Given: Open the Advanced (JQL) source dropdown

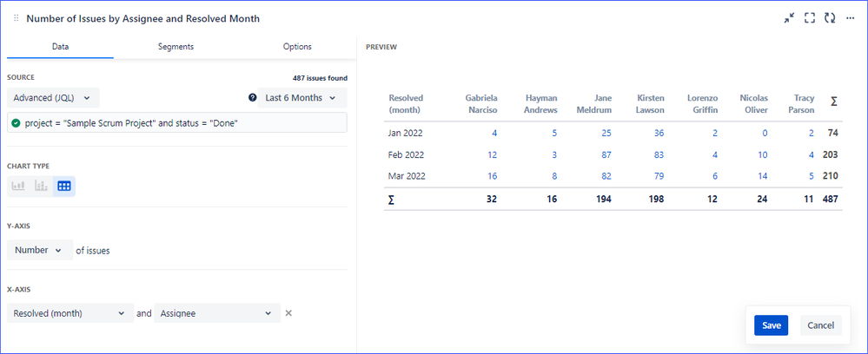Looking at the screenshot, I should (53, 98).
